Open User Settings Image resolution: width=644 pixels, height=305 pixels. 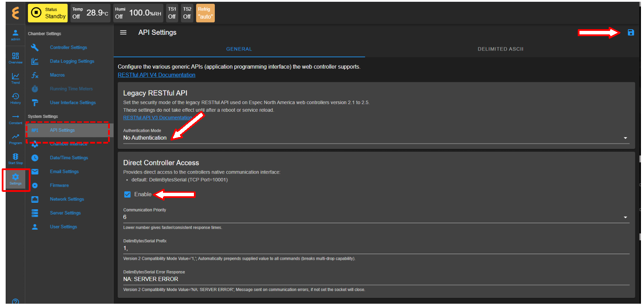tap(63, 227)
